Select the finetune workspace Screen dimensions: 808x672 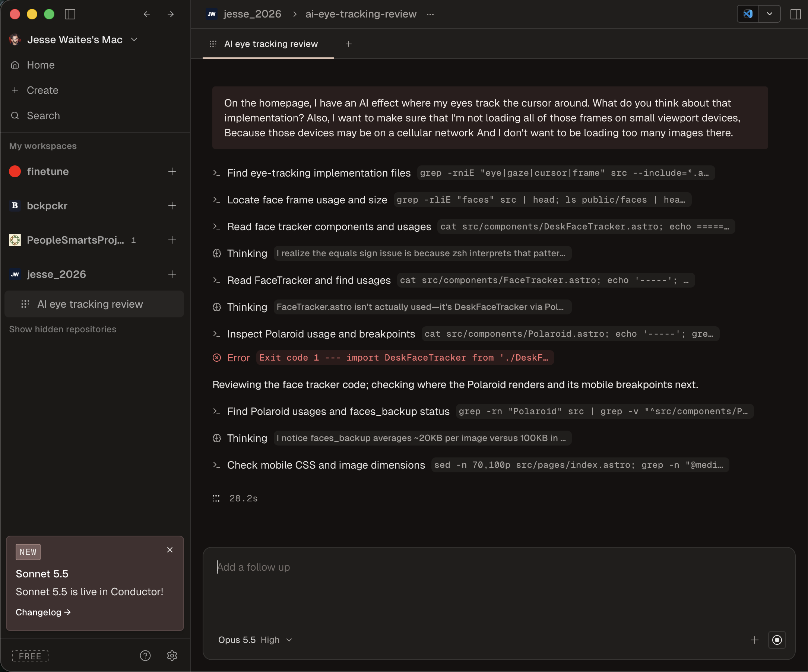pos(48,172)
